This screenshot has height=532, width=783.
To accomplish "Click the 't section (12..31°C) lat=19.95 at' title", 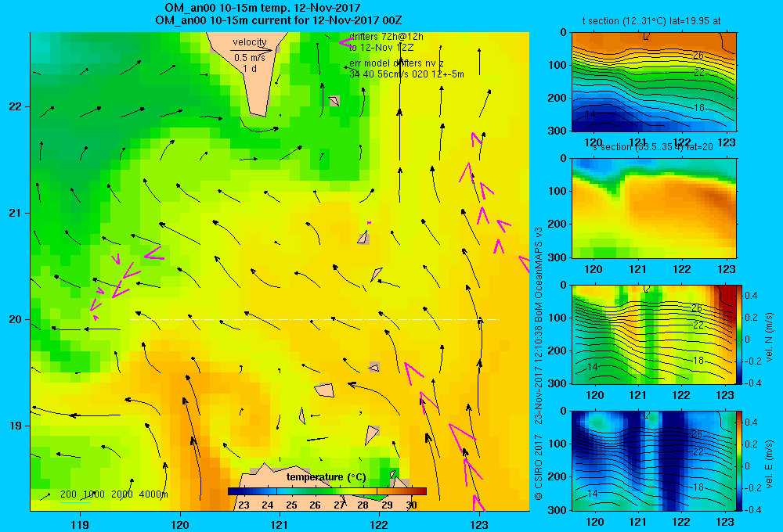I will [x=651, y=21].
